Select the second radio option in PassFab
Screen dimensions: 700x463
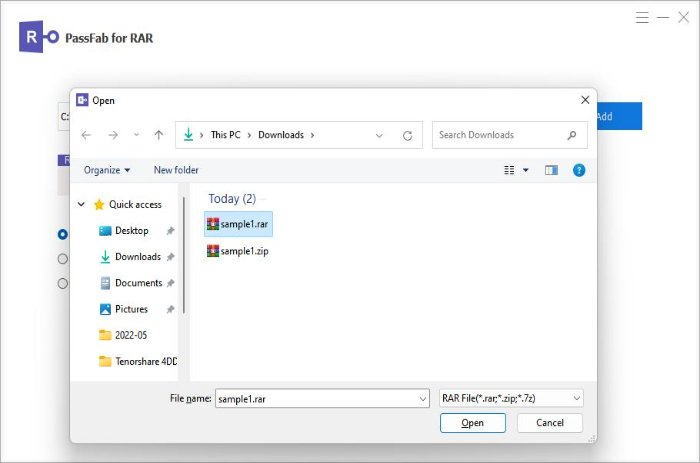[63, 259]
